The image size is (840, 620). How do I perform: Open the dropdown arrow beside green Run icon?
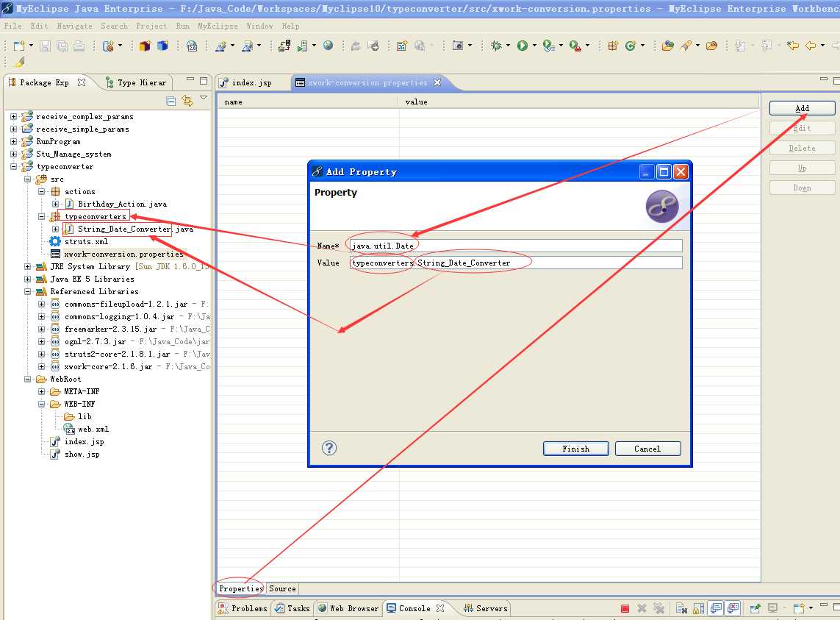pyautogui.click(x=534, y=46)
